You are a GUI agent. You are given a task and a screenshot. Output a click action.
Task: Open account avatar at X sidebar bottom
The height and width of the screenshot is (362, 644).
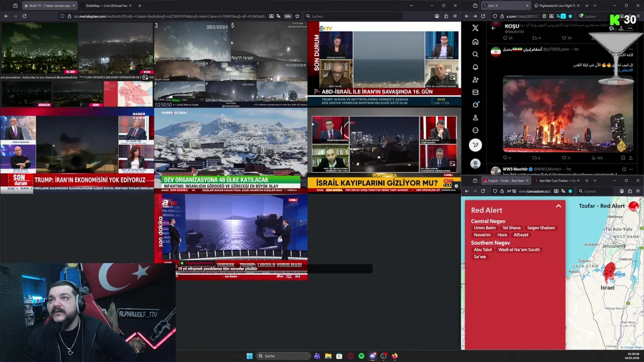475,163
